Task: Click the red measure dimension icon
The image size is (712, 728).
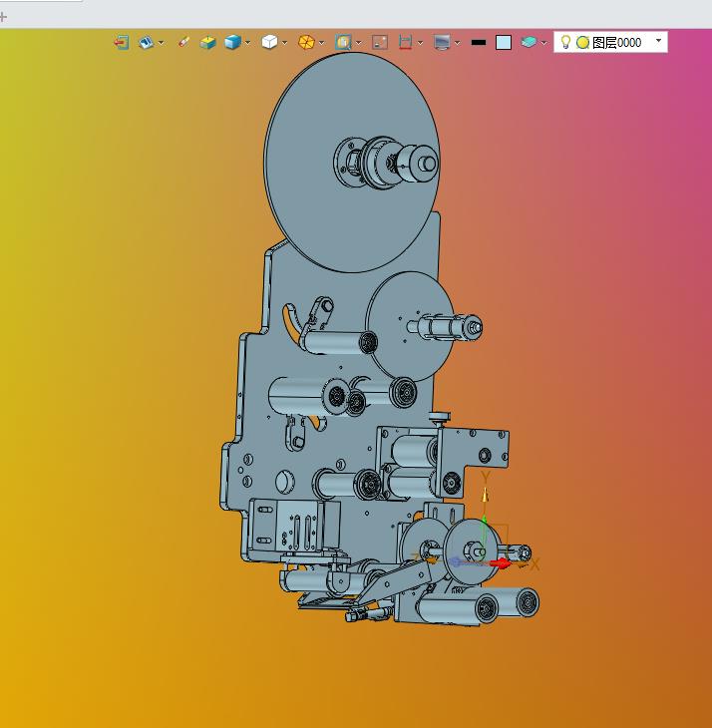Action: coord(405,42)
